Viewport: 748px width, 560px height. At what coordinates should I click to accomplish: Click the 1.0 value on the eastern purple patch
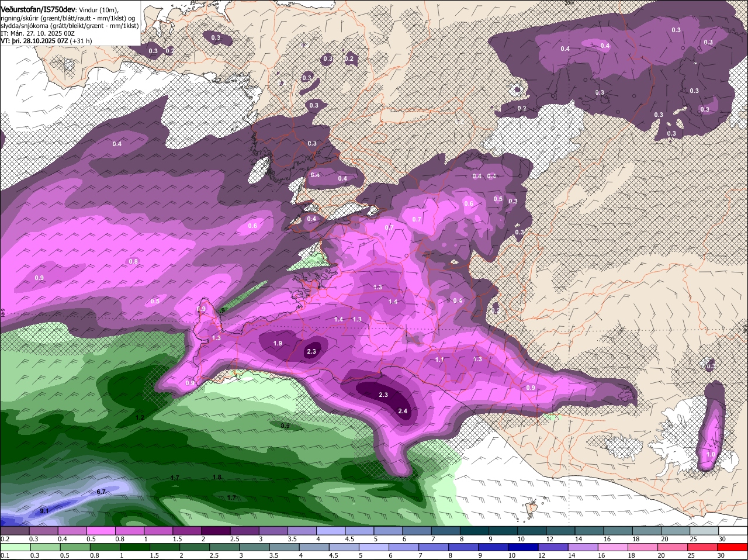coord(711,454)
